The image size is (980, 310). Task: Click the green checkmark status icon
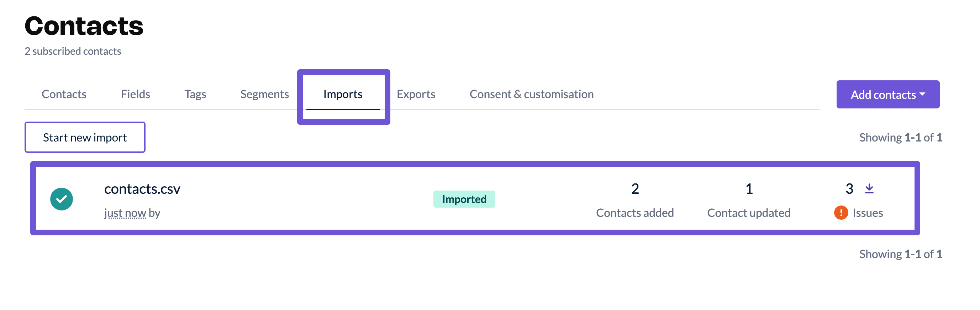[62, 199]
